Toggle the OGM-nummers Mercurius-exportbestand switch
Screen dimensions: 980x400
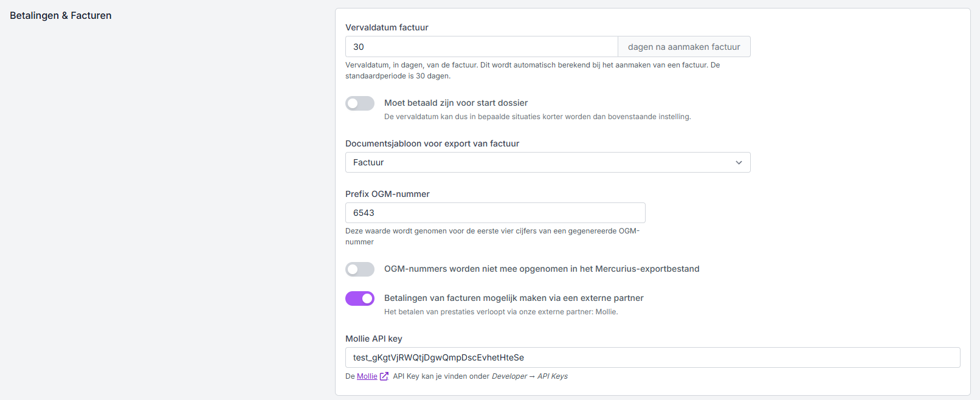360,269
